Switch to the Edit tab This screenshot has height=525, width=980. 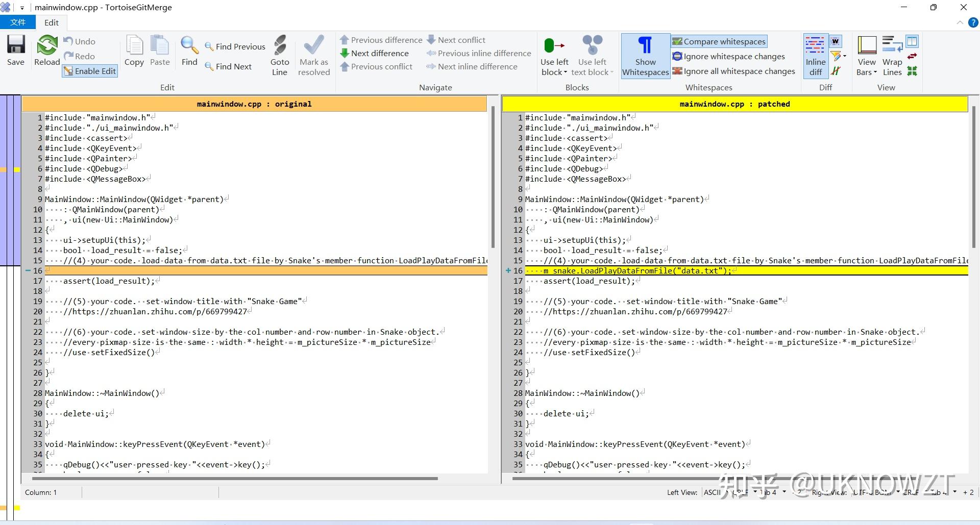pyautogui.click(x=51, y=22)
